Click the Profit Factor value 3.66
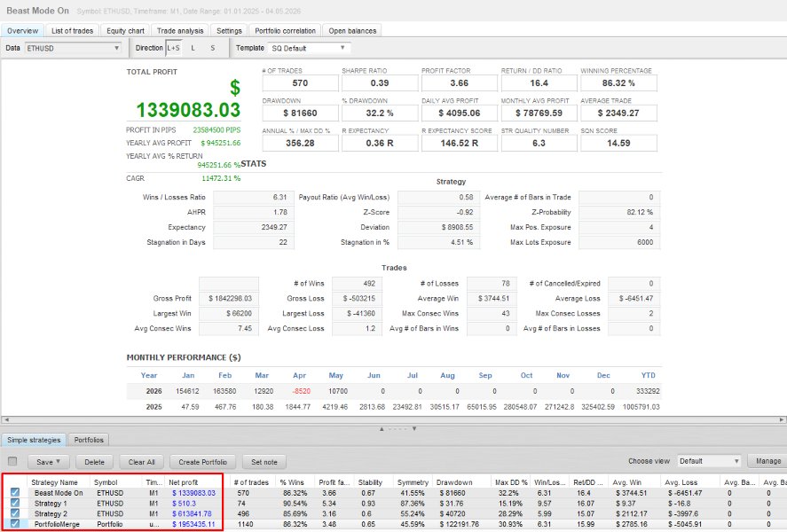This screenshot has width=787, height=532. [460, 83]
